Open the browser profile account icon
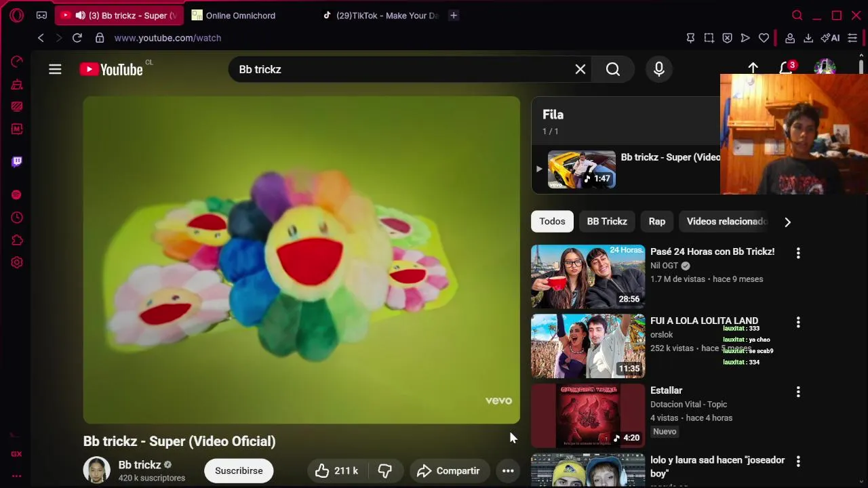 (x=790, y=38)
